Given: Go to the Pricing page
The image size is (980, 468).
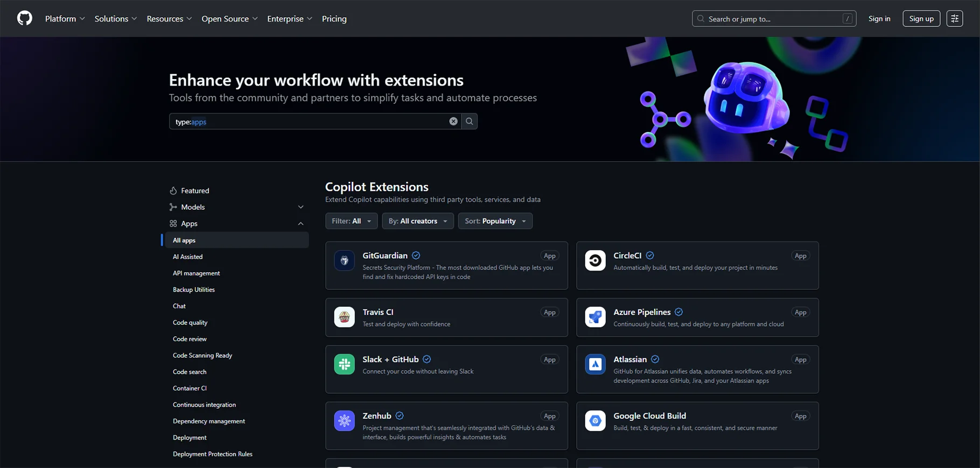Looking at the screenshot, I should 334,19.
